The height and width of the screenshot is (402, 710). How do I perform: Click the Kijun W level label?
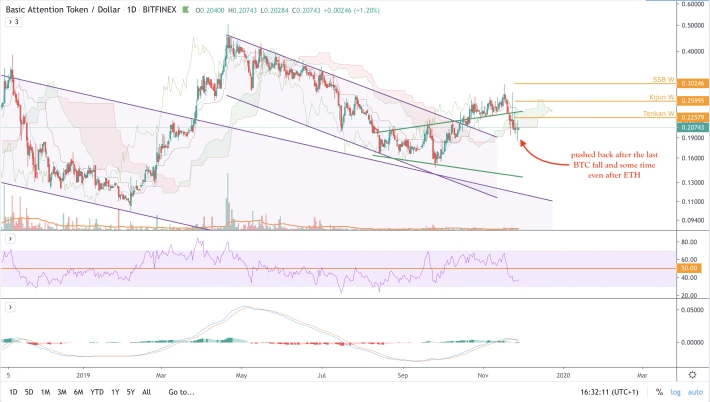tap(662, 97)
